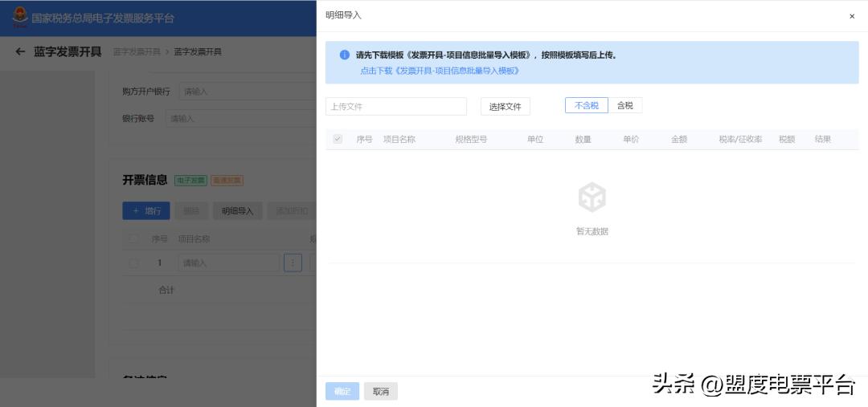This screenshot has height=407, width=868.
Task: Click the 结果 column header
Action: coord(823,140)
